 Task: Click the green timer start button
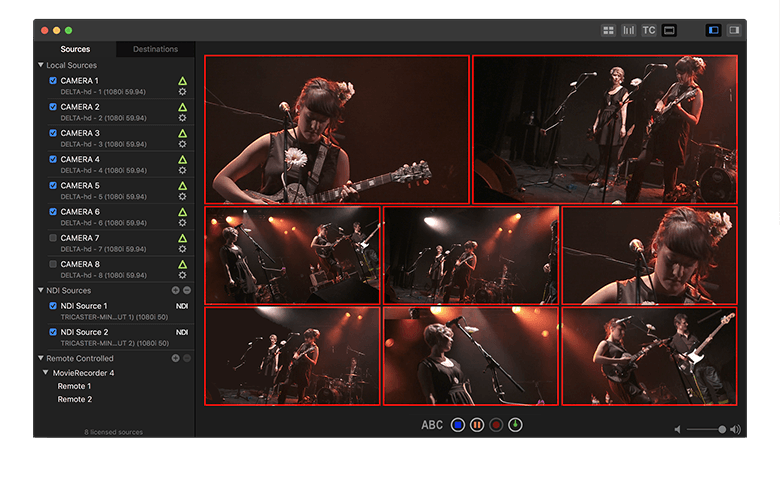click(515, 425)
